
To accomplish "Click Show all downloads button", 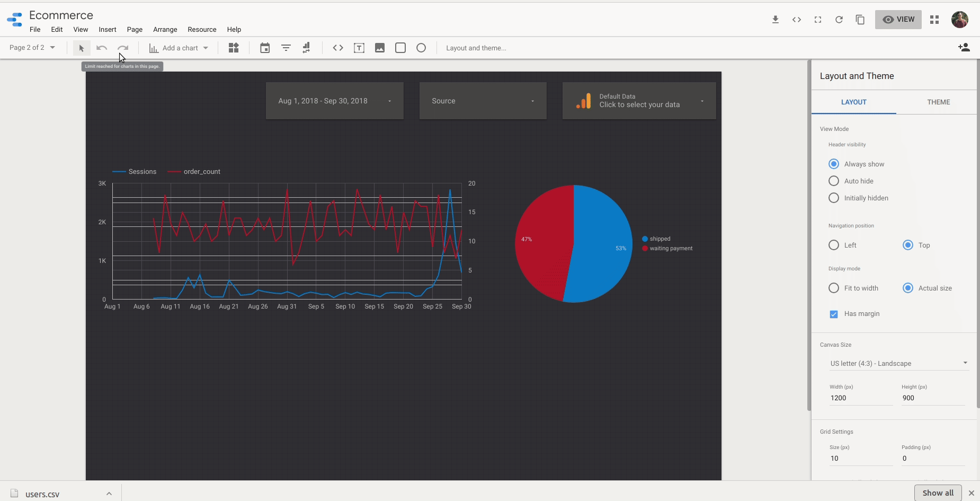I will pos(938,493).
